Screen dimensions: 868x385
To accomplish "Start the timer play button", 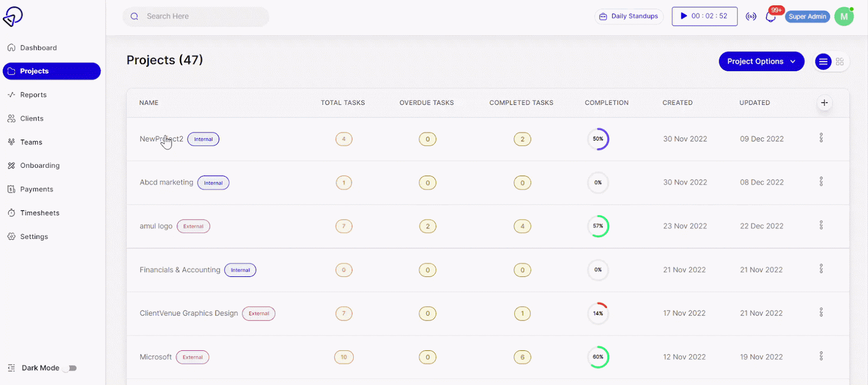I will [684, 16].
